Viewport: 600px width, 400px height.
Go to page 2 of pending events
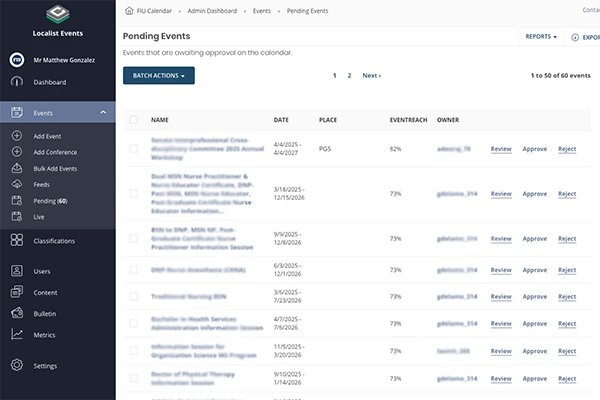pyautogui.click(x=349, y=75)
